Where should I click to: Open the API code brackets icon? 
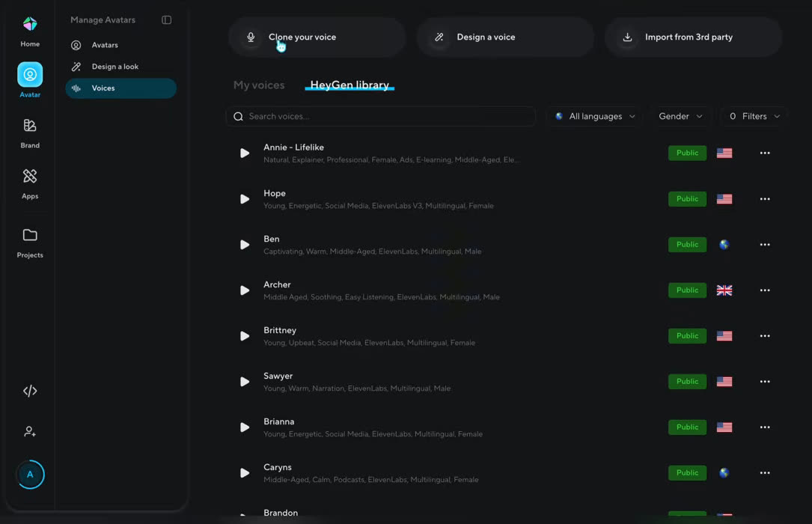click(29, 391)
